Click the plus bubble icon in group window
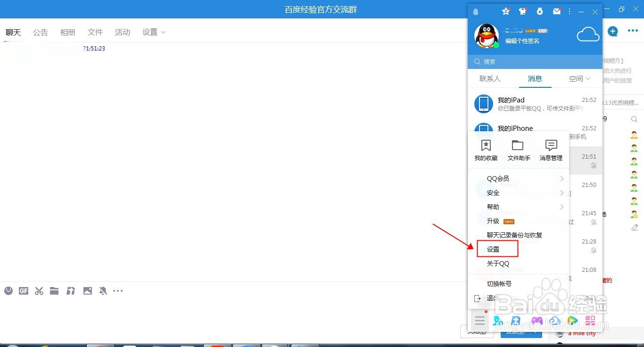The height and width of the screenshot is (347, 644). point(612,31)
